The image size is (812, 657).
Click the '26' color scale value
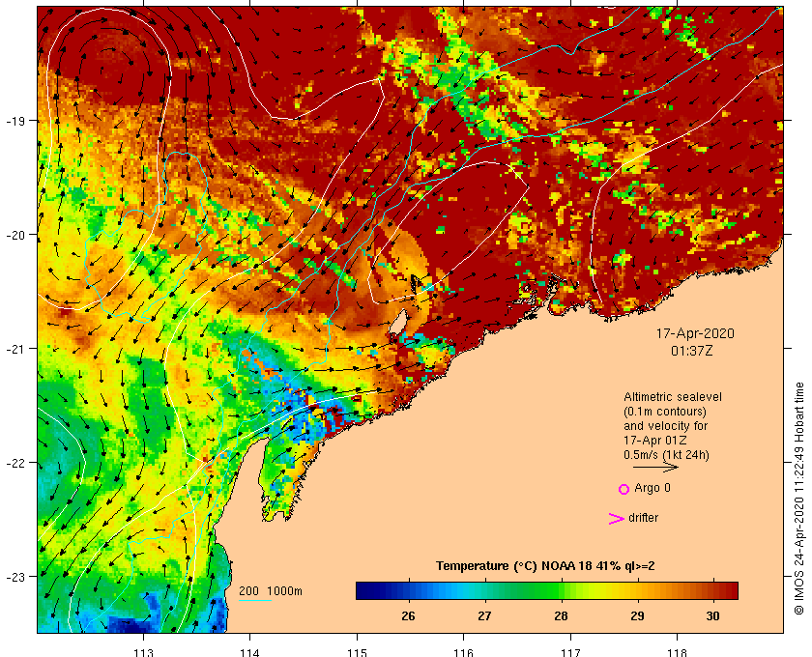click(408, 616)
